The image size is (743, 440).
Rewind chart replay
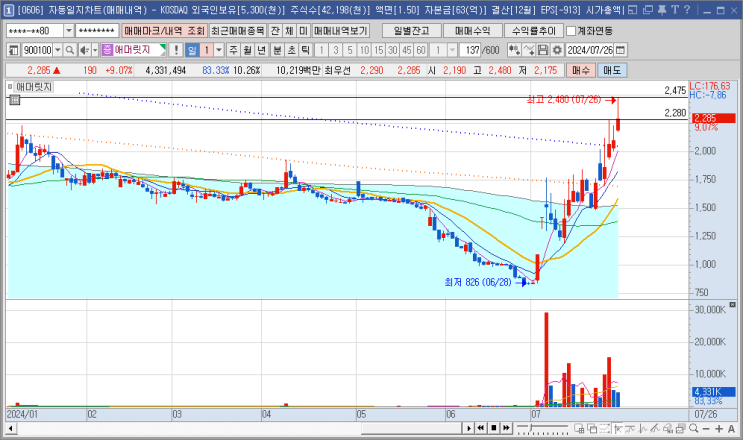tap(481, 428)
